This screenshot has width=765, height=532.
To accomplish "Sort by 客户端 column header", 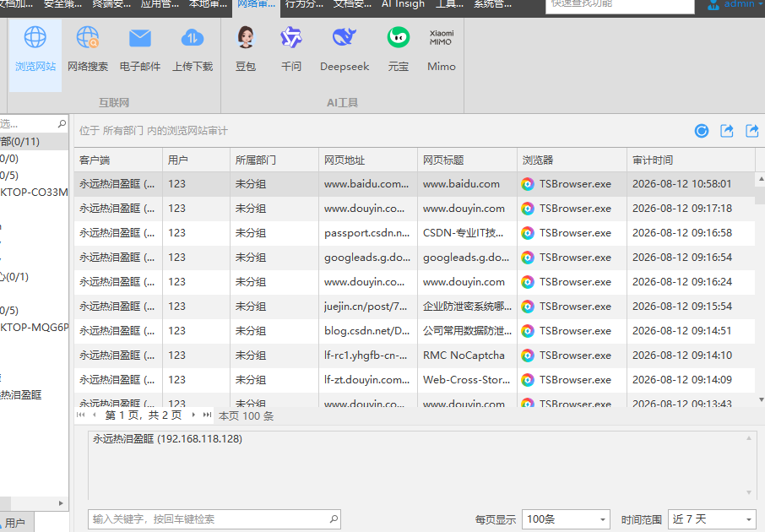I will (x=118, y=160).
